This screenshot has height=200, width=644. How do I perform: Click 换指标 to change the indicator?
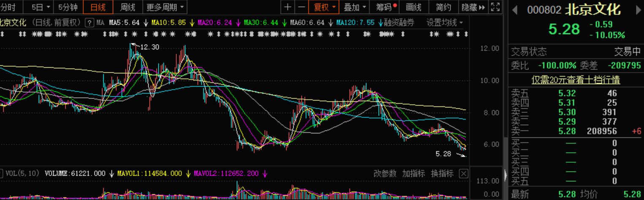click(442, 173)
